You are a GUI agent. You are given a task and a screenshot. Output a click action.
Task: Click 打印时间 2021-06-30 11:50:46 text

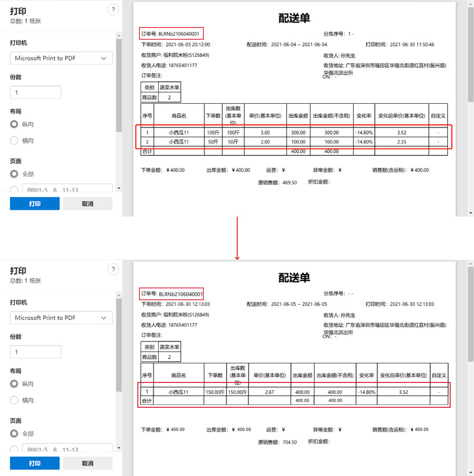(x=400, y=44)
